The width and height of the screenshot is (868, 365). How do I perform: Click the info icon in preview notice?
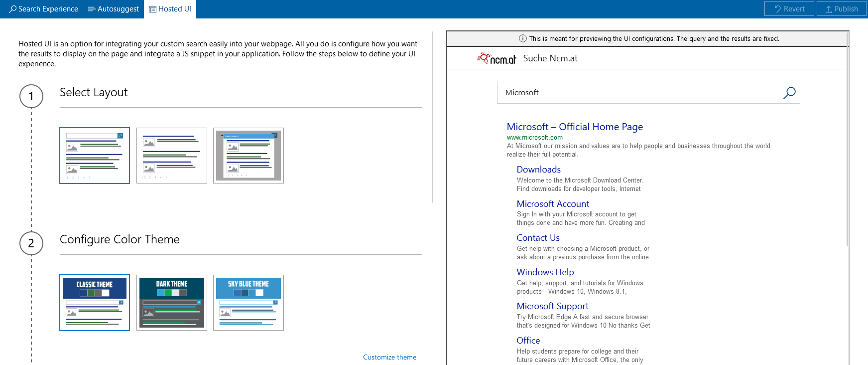click(523, 38)
